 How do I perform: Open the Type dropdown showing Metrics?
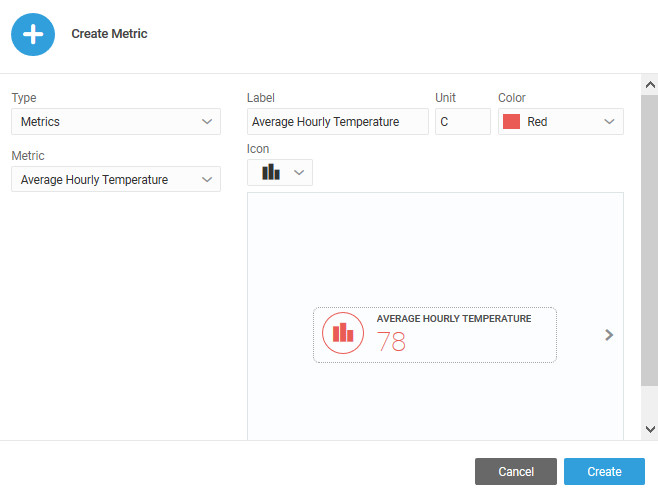click(x=116, y=122)
